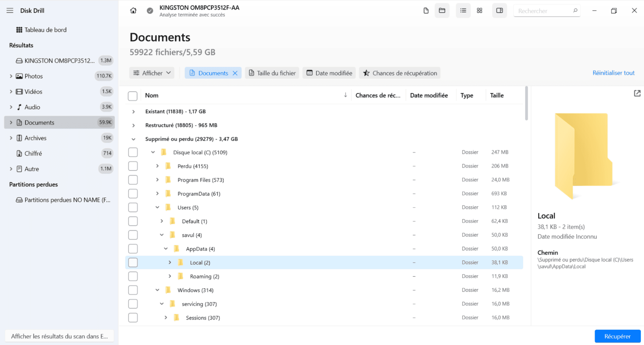This screenshot has width=644, height=345.
Task: Tick the checkbox for Perdu (4155)
Action: [x=133, y=166]
